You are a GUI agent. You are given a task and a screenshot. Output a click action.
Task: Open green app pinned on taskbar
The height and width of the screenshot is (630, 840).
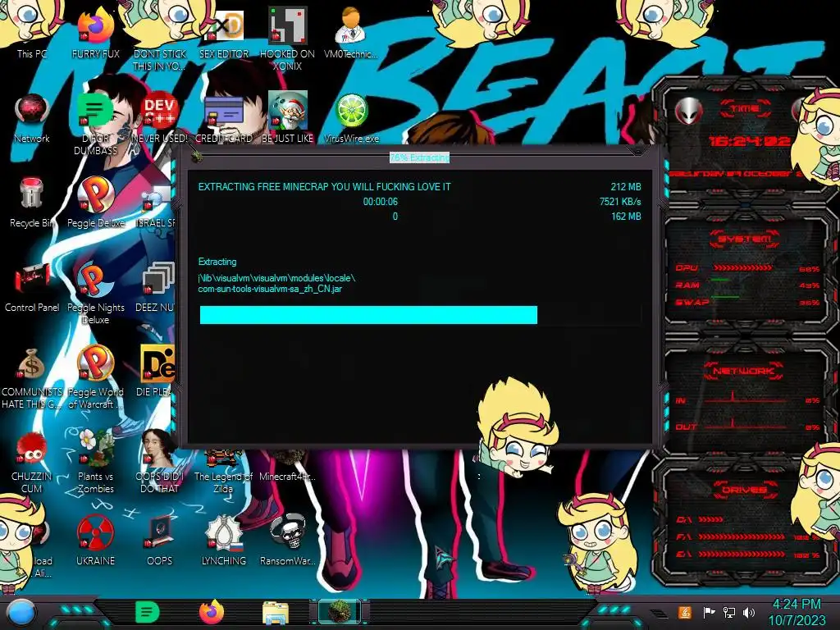tap(147, 612)
